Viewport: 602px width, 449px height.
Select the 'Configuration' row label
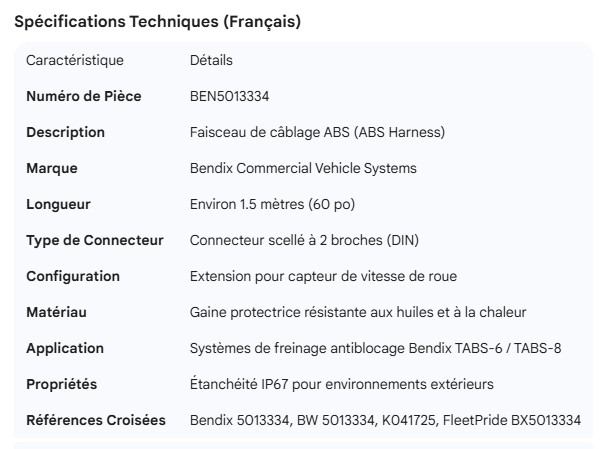click(x=73, y=276)
